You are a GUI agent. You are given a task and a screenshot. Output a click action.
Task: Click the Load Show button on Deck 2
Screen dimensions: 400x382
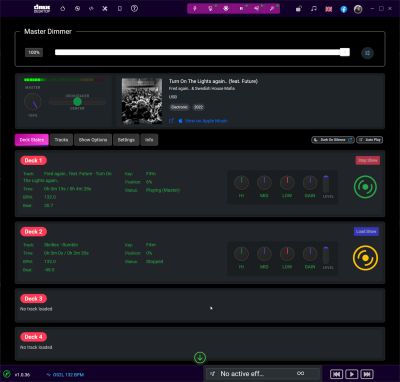(366, 231)
